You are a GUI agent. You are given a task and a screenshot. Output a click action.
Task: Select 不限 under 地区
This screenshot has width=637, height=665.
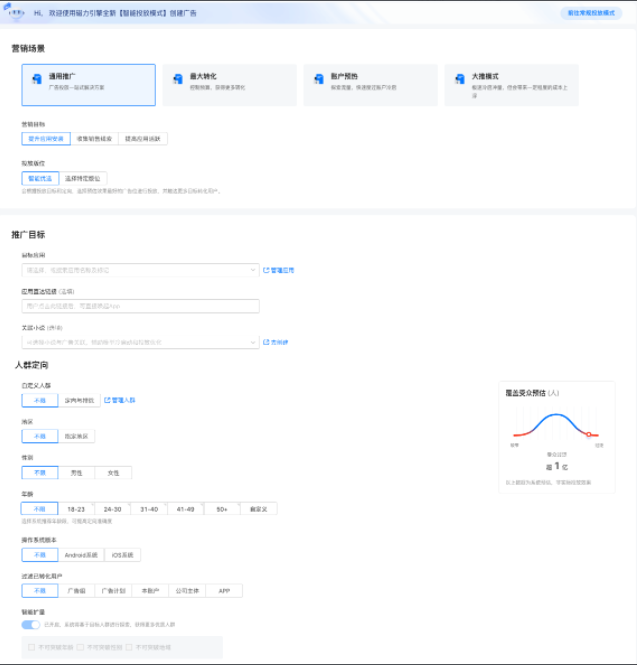[x=40, y=436]
